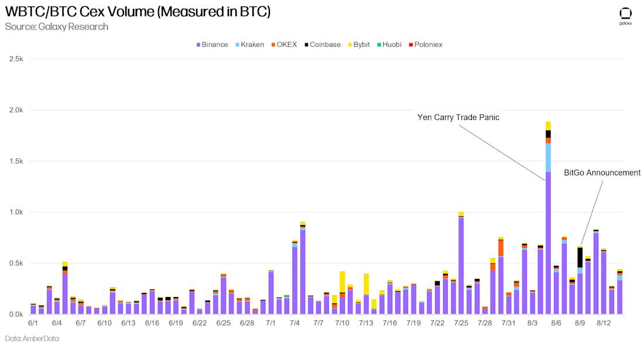Click the bar marked by BitGo Announcement
This screenshot has width=644, height=345.
tap(580, 280)
